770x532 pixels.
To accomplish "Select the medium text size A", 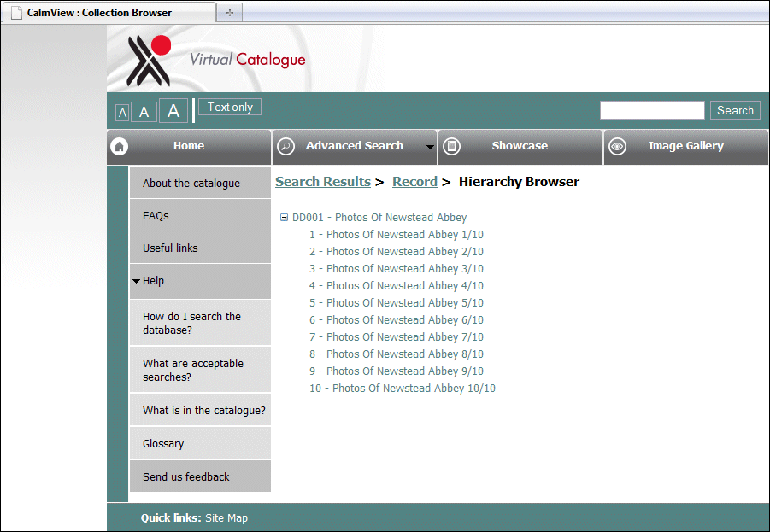I will tap(144, 111).
